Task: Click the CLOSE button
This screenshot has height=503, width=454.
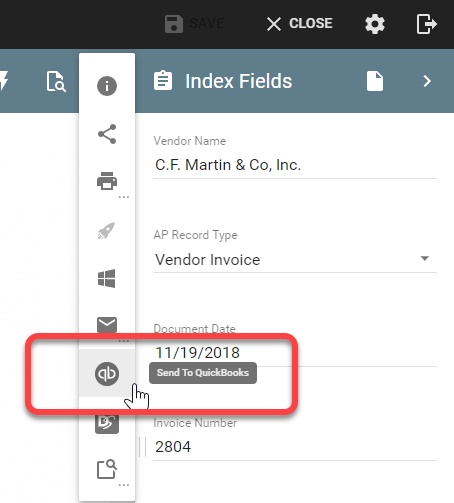Action: click(x=299, y=24)
